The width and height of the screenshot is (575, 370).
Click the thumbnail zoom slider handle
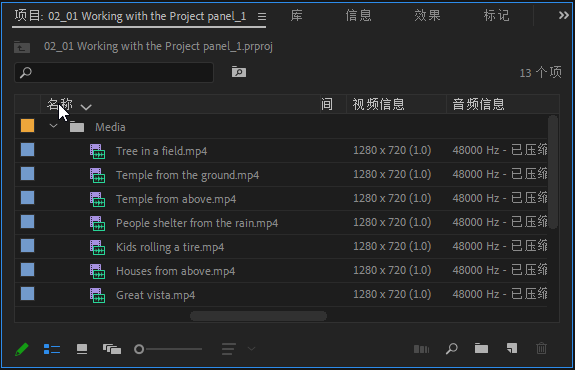[139, 349]
